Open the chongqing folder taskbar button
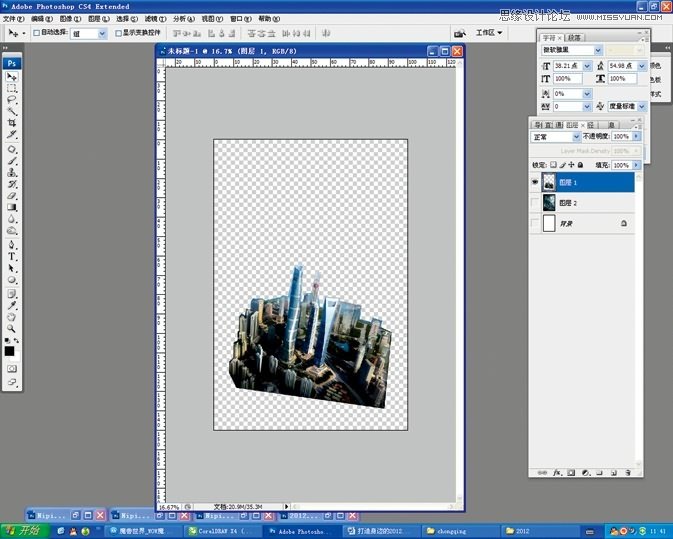673x539 pixels. tap(458, 531)
